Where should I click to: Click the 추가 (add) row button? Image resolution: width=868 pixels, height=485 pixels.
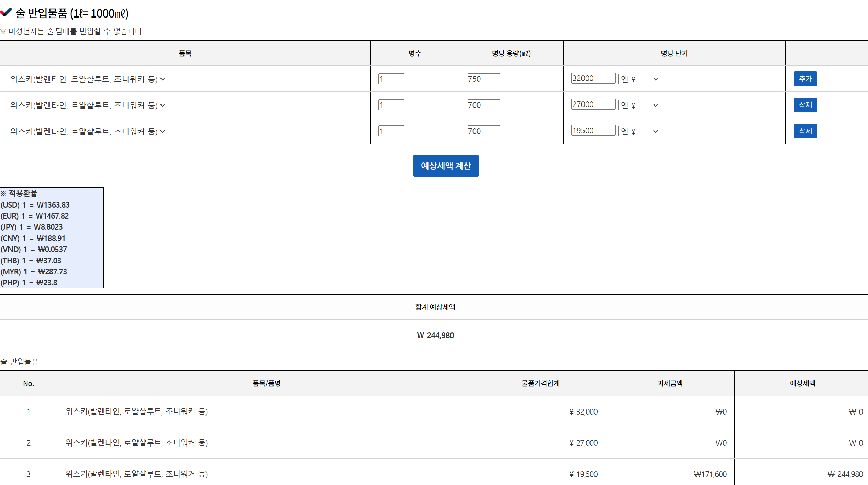tap(805, 79)
